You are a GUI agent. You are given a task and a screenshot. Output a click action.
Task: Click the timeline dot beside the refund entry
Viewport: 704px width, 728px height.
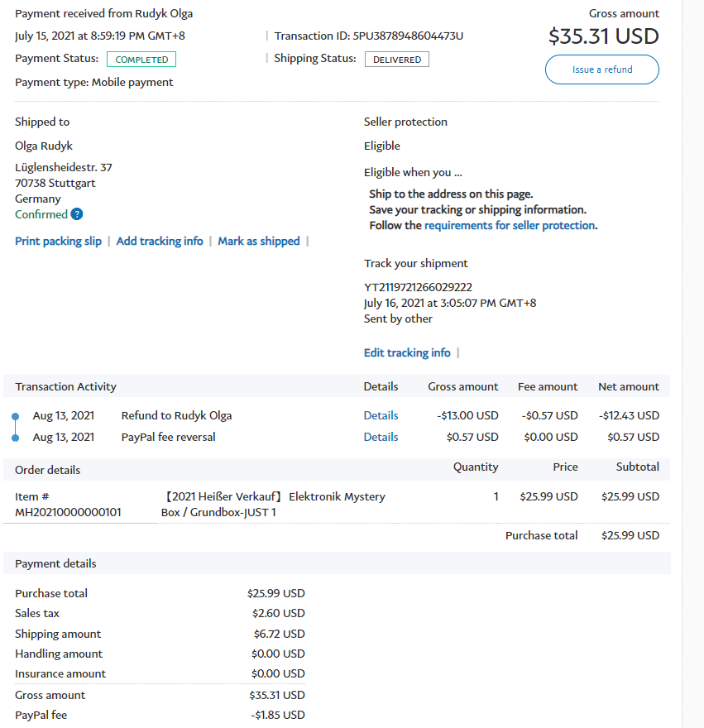[15, 416]
